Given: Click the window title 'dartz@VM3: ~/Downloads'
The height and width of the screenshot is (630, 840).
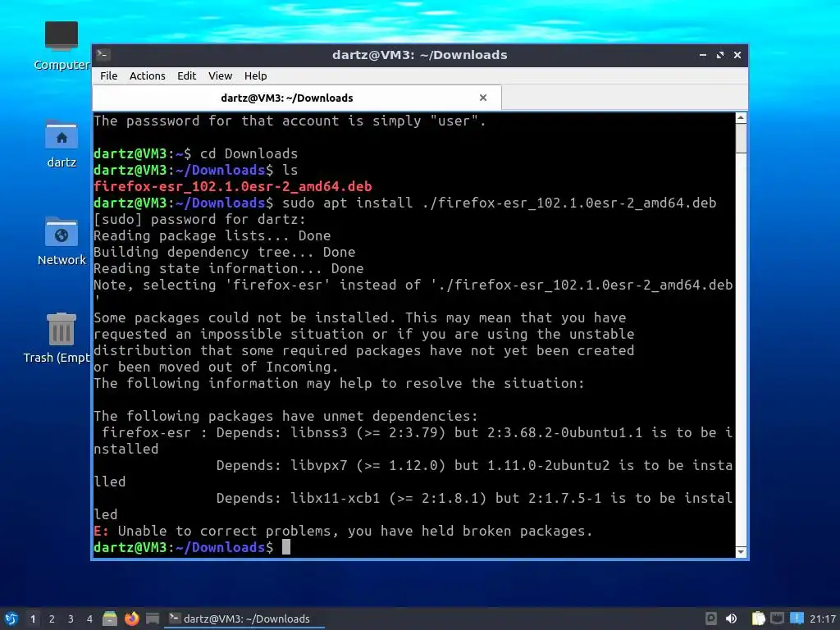Looking at the screenshot, I should click(x=419, y=55).
